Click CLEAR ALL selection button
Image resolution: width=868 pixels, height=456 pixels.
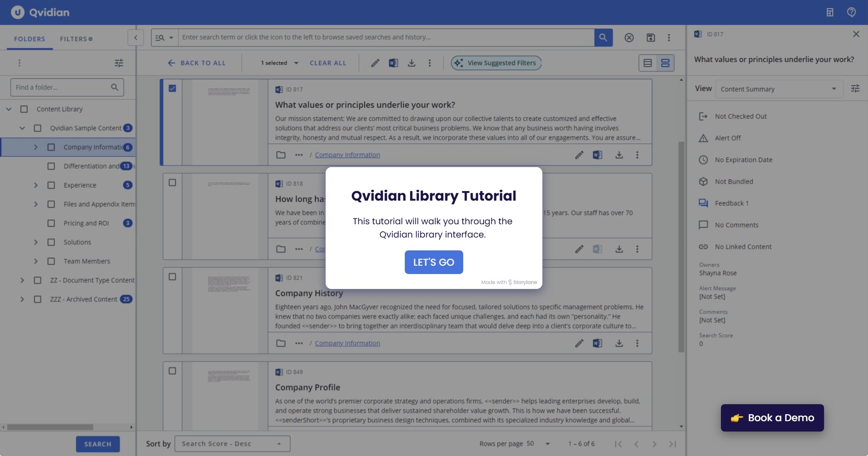point(328,63)
